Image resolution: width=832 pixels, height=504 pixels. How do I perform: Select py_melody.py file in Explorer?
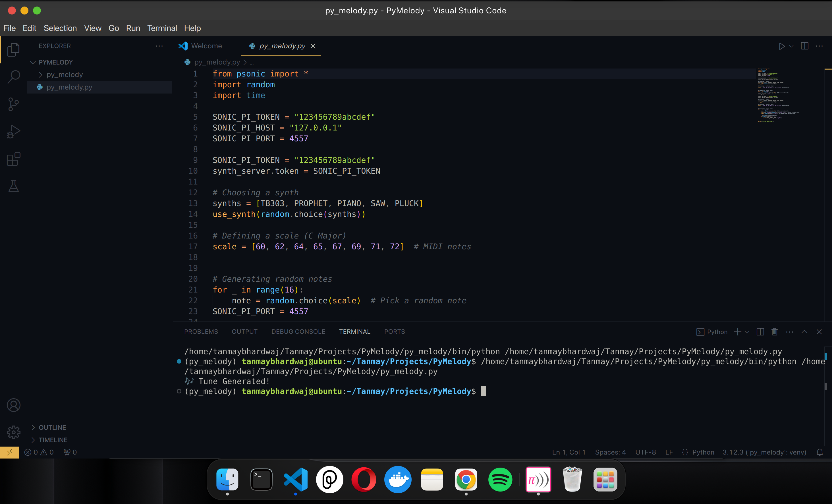coord(100,87)
